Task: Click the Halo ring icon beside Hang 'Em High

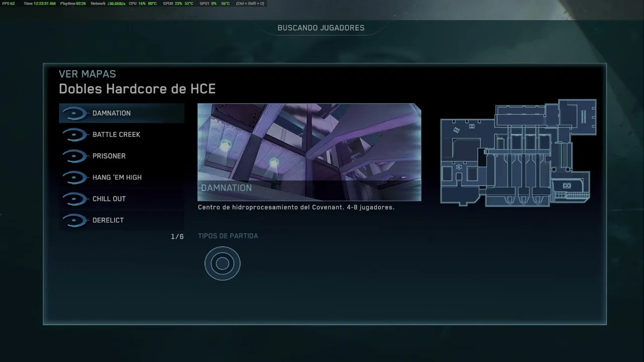Action: (75, 177)
